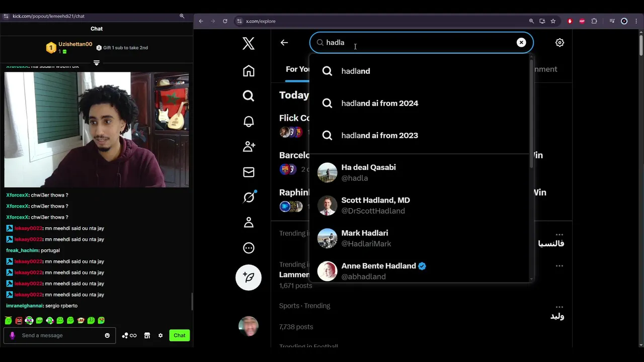Screen dimensions: 644x362
Task: Click username imranelghannai in chat
Action: tap(25, 306)
